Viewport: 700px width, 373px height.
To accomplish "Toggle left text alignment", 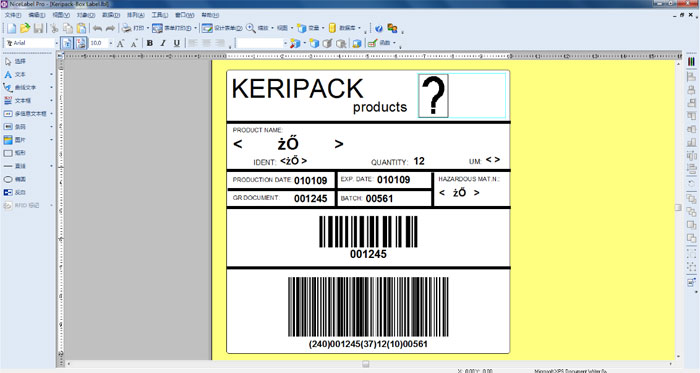I will 193,43.
